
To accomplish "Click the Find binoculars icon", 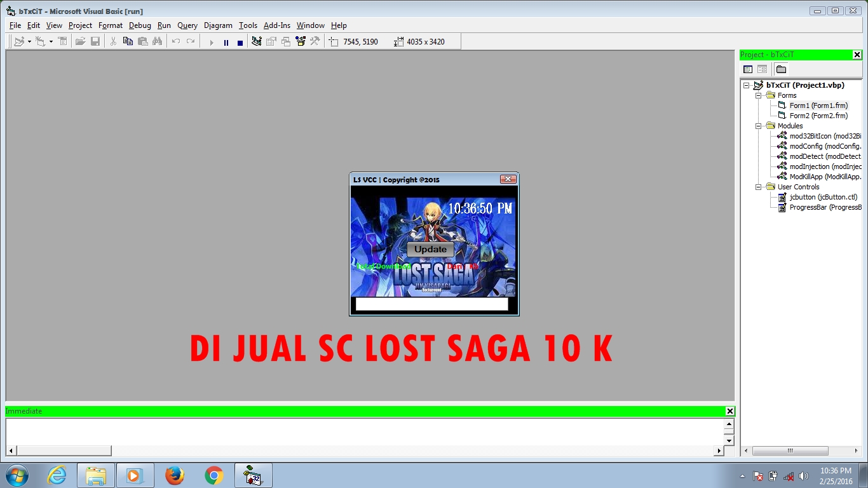I will 158,42.
